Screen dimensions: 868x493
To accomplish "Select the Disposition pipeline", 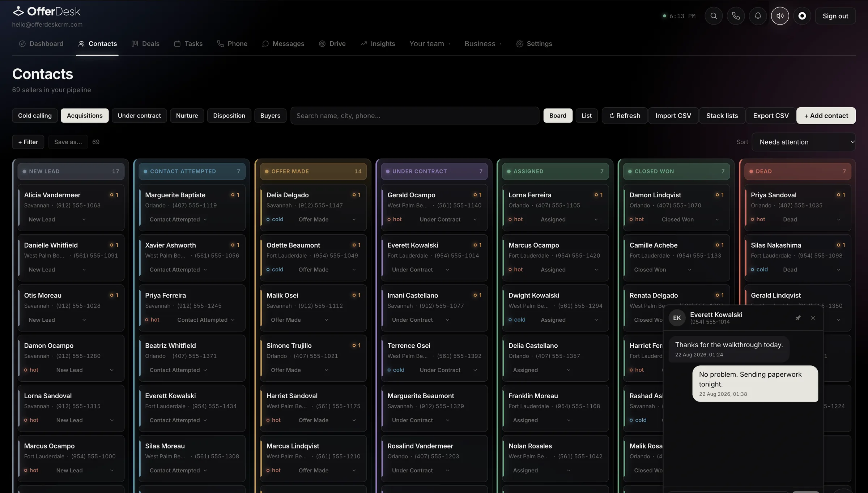I will pyautogui.click(x=229, y=116).
